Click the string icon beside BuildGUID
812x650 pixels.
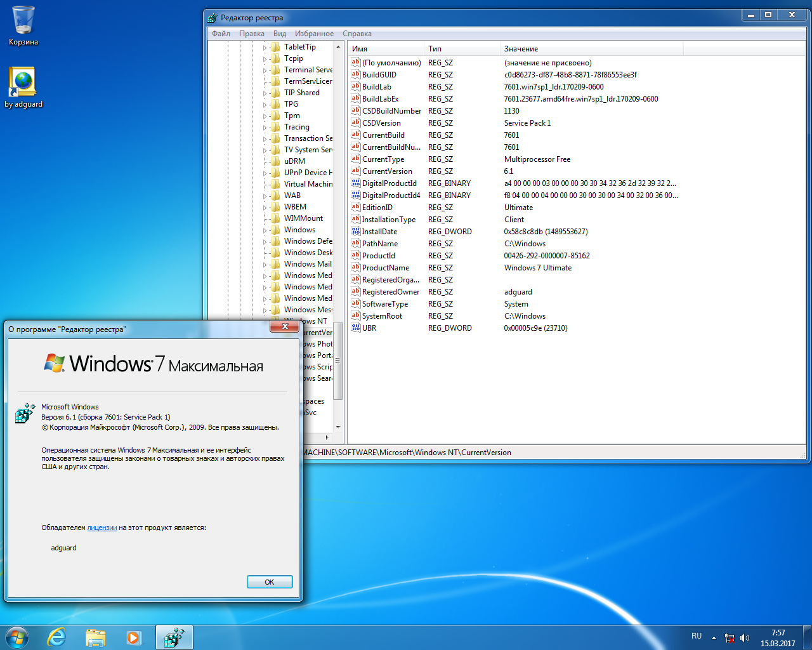356,74
